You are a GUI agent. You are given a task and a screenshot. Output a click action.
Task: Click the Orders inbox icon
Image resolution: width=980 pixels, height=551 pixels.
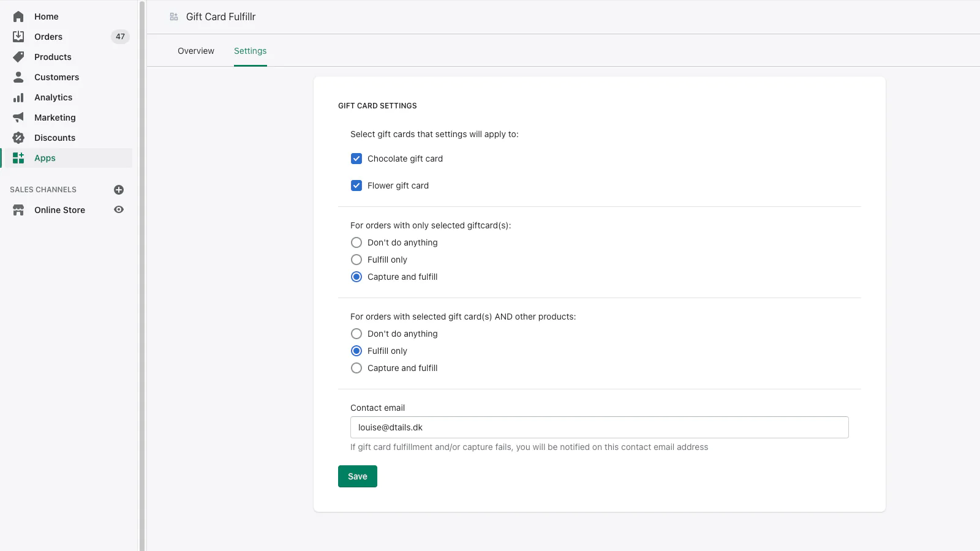click(x=18, y=37)
